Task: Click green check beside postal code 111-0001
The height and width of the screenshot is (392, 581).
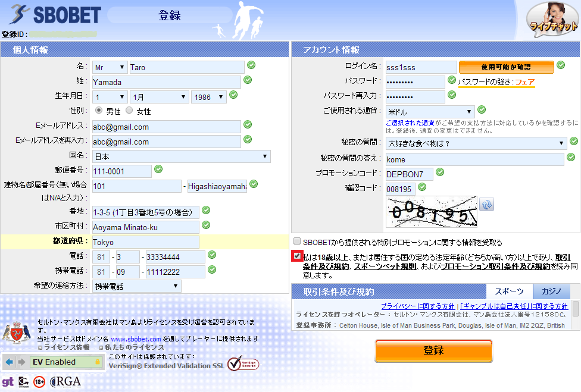Action: [x=158, y=169]
